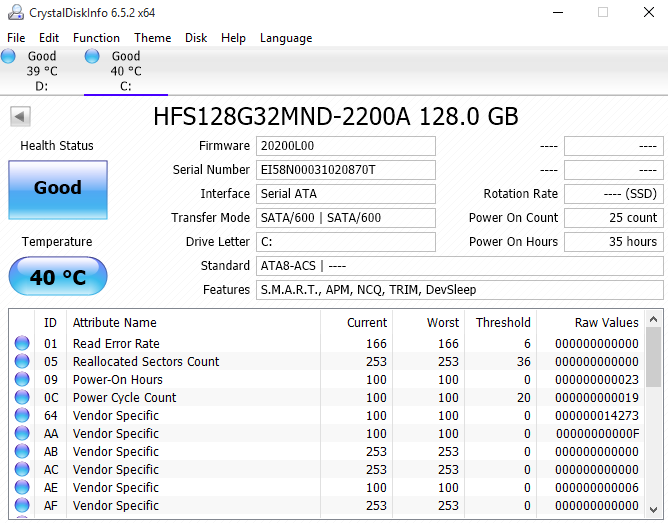This screenshot has width=668, height=523.
Task: Click status orb next to Power-On Hours
Action: (22, 380)
